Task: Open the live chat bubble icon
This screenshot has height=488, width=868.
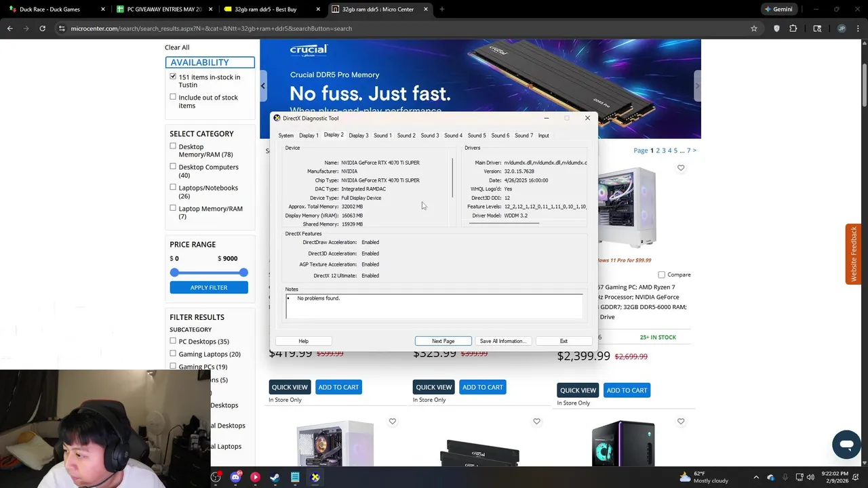Action: click(x=846, y=445)
